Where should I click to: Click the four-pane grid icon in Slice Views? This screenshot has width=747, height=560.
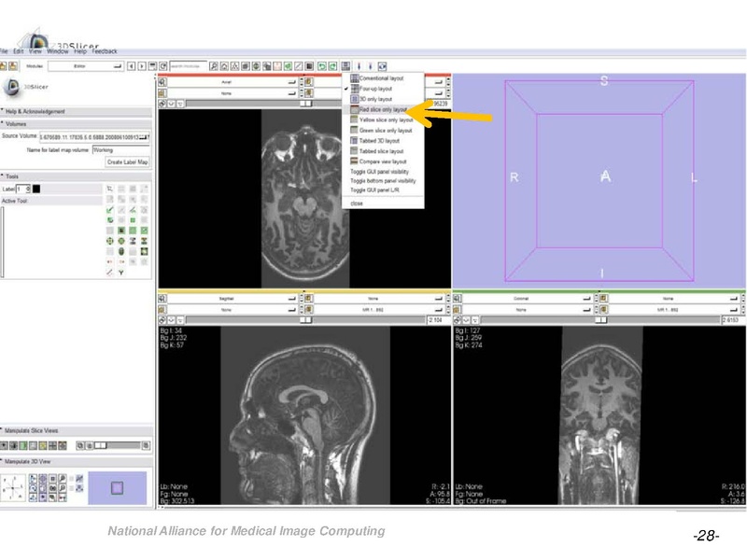point(52,446)
